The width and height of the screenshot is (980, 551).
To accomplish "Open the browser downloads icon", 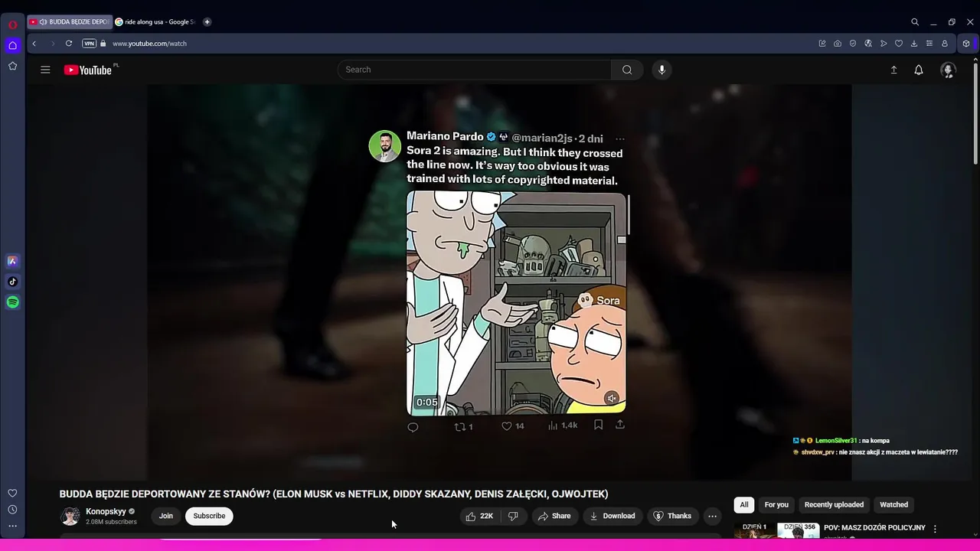I will point(914,44).
